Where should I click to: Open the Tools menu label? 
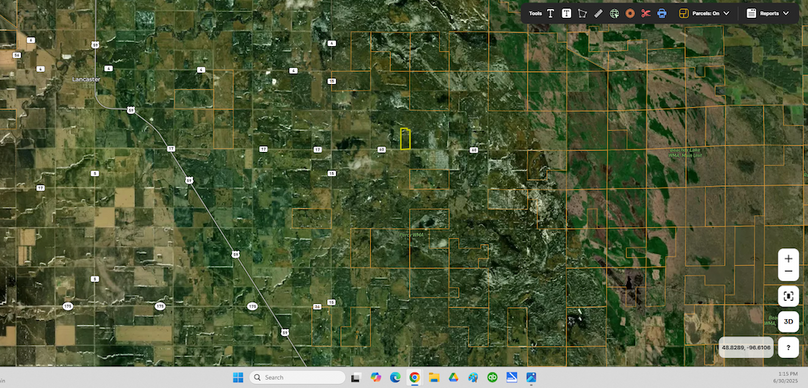(x=535, y=13)
